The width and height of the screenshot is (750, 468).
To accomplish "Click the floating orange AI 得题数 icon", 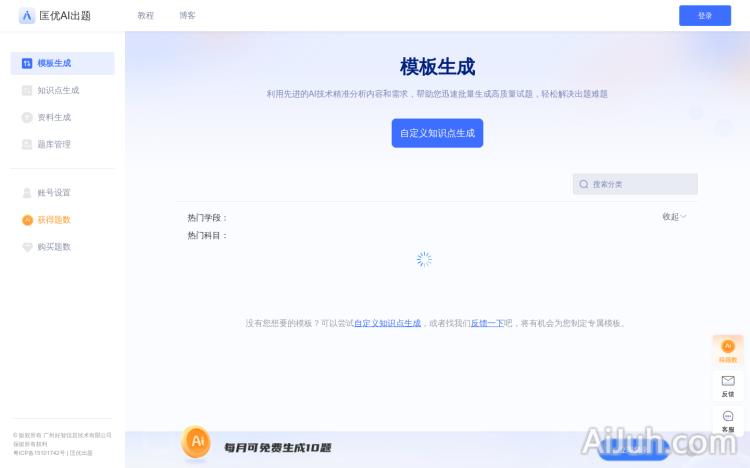I will pos(728,346).
